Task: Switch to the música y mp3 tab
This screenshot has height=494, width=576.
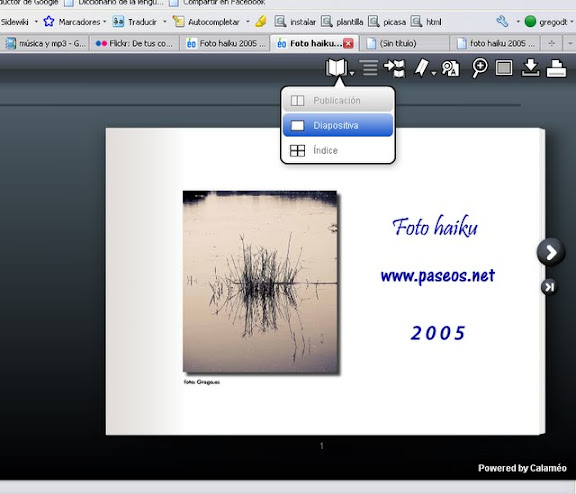Action: 46,43
